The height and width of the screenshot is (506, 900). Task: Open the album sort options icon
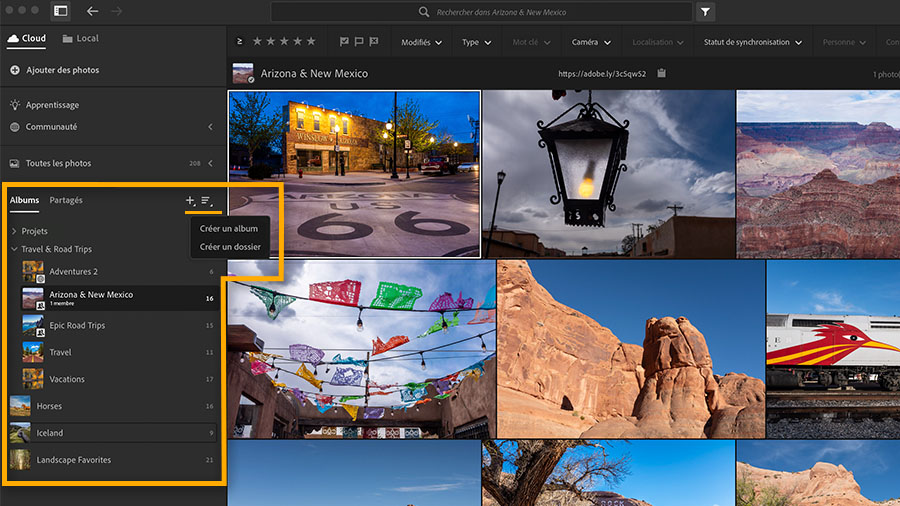pyautogui.click(x=206, y=201)
